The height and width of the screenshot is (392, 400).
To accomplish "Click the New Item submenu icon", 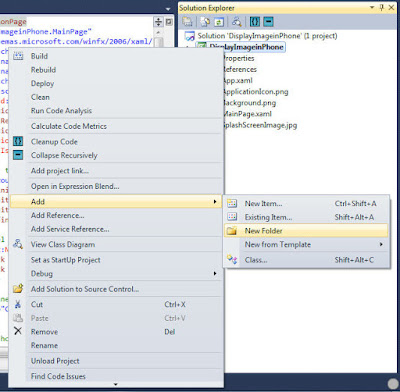I will (x=232, y=203).
